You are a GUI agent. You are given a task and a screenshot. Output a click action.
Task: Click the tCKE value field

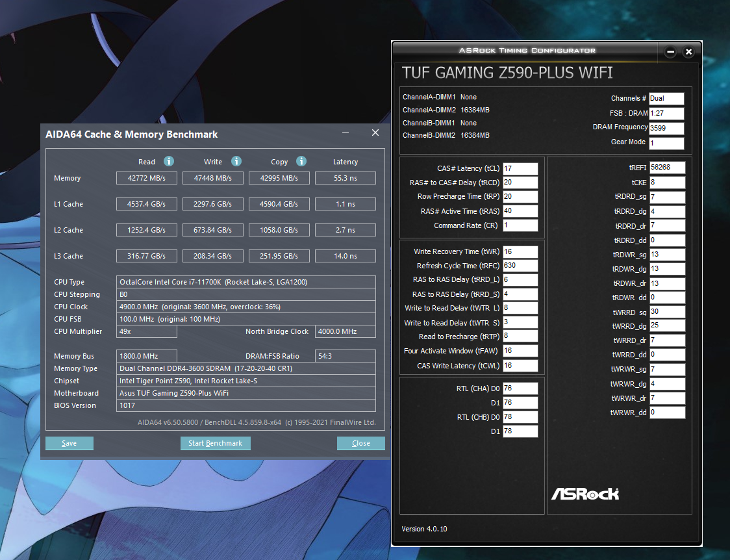coord(668,183)
